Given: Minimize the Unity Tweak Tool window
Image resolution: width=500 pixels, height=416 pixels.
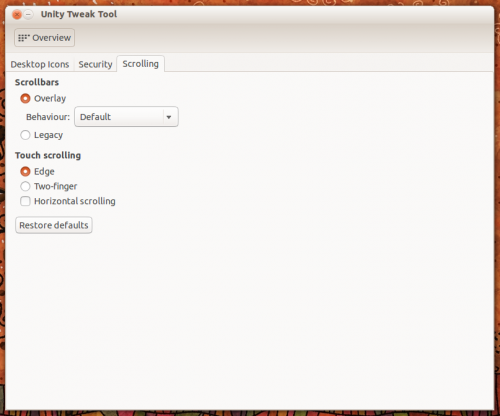Looking at the screenshot, I should (29, 14).
